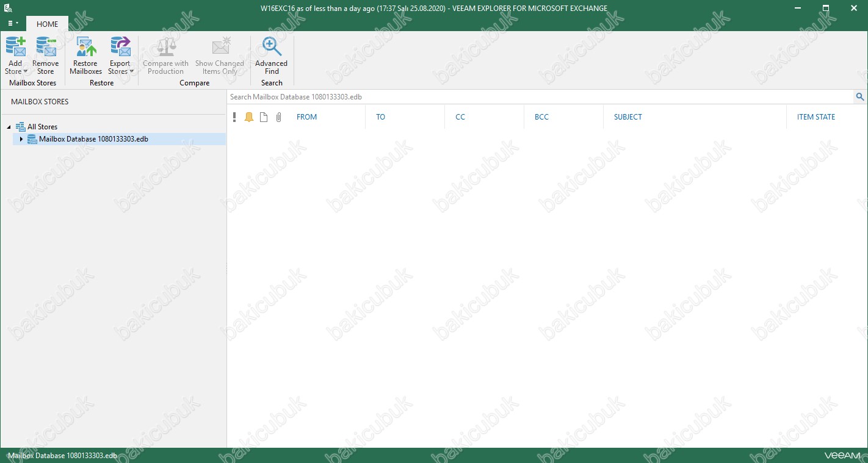Sort by the importance exclamation column
This screenshot has width=868, height=463.
point(234,117)
